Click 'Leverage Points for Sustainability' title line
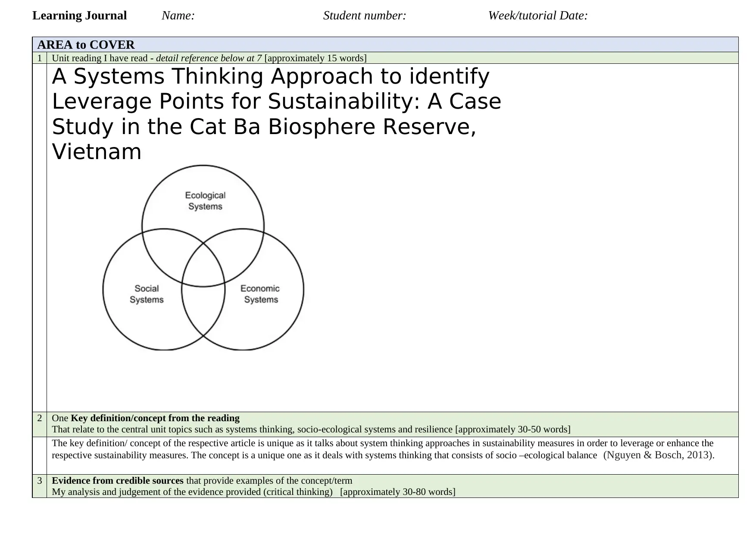Image resolution: width=756 pixels, height=535 pixels. tap(276, 102)
